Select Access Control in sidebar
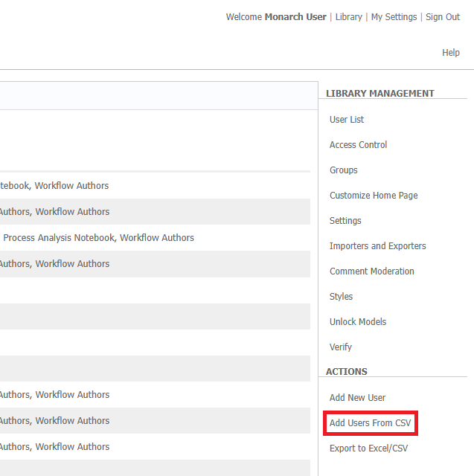This screenshot has height=476, width=474. [x=358, y=145]
